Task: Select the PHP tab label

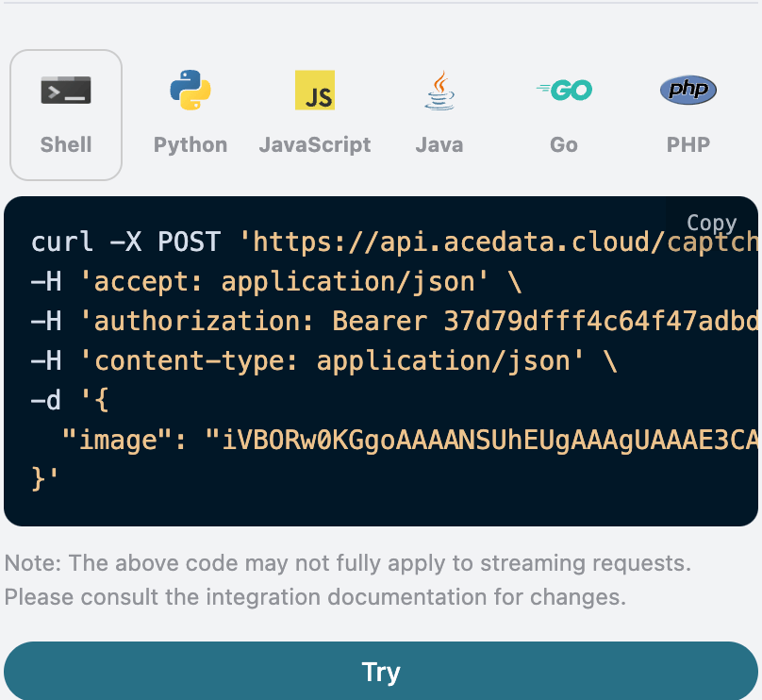Action: [x=688, y=145]
